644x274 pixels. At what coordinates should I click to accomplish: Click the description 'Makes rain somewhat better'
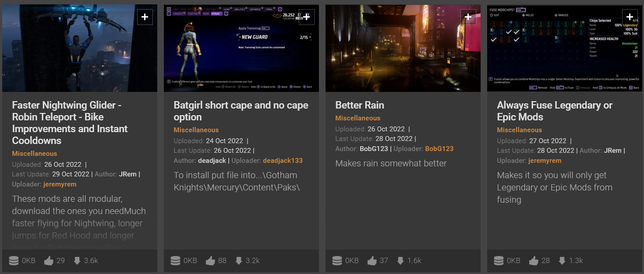(391, 163)
